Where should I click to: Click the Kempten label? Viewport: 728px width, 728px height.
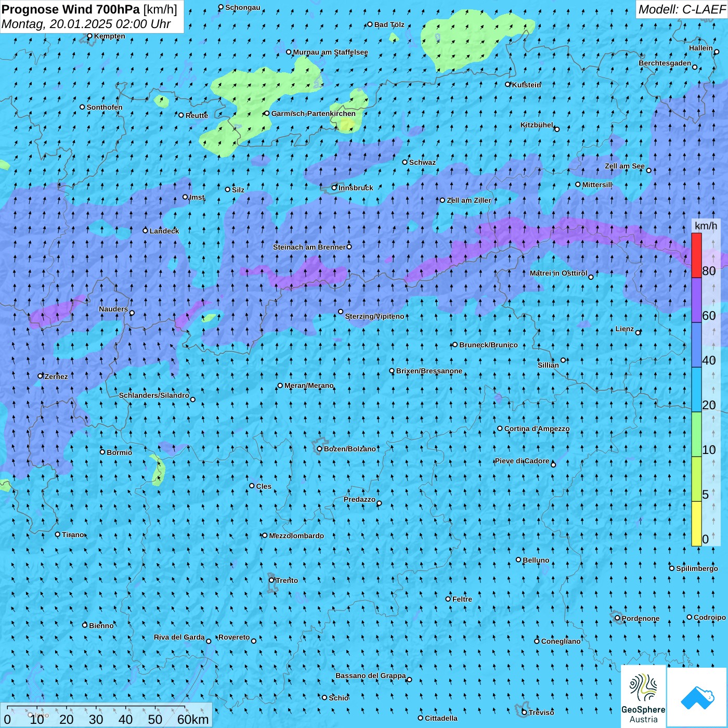109,36
